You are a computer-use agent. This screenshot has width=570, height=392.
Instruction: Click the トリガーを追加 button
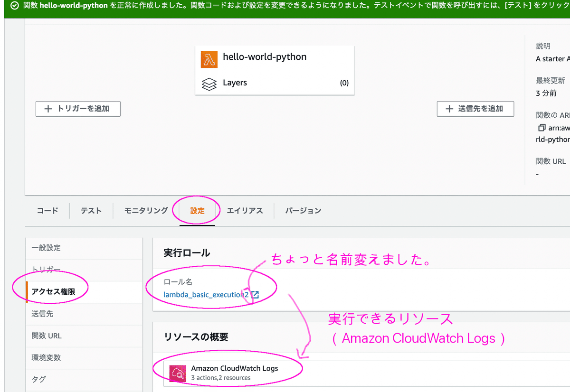coord(78,109)
